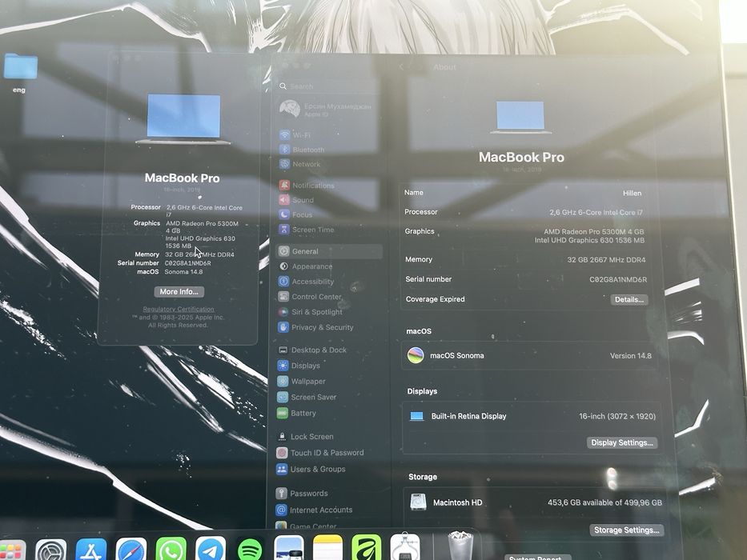
Task: Click the Name field value Hillen
Action: [x=632, y=193]
